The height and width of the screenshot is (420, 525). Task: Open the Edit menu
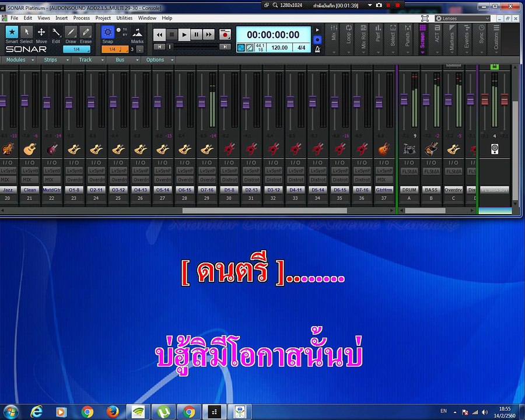click(x=28, y=18)
